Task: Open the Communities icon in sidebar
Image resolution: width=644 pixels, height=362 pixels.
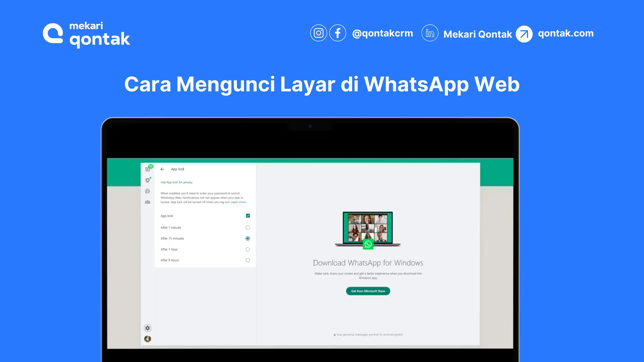Action: pos(147,202)
